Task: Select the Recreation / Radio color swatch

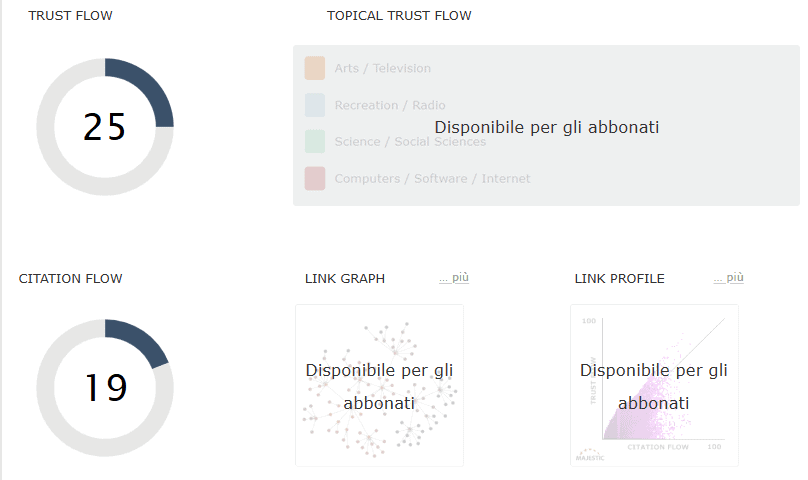Action: [x=315, y=105]
